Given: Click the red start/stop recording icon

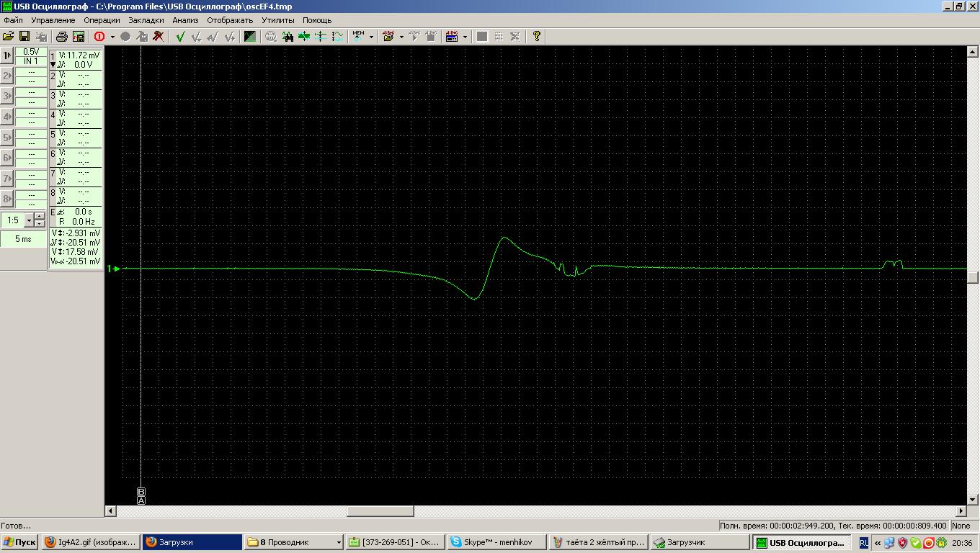Looking at the screenshot, I should tap(99, 36).
